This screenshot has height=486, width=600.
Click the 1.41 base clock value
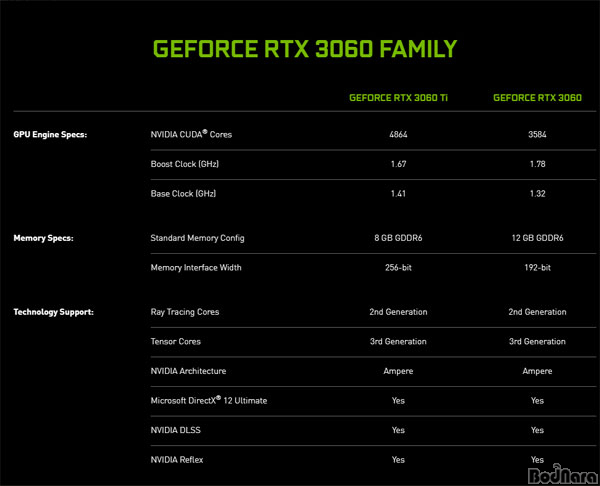pyautogui.click(x=398, y=194)
